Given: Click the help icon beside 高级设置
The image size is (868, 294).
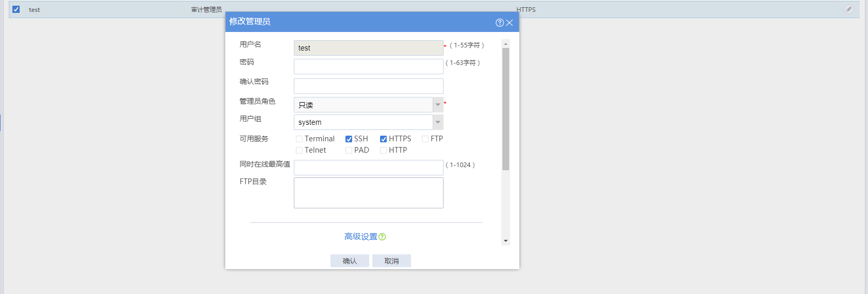Looking at the screenshot, I should (x=382, y=237).
